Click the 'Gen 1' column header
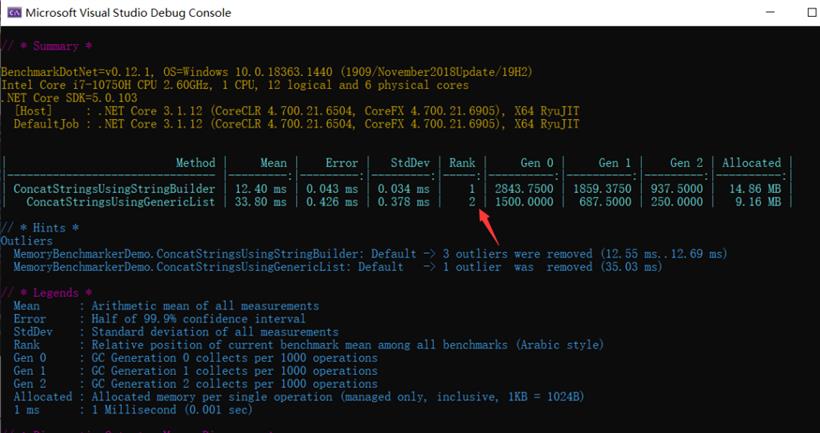The image size is (820, 433). click(x=615, y=163)
